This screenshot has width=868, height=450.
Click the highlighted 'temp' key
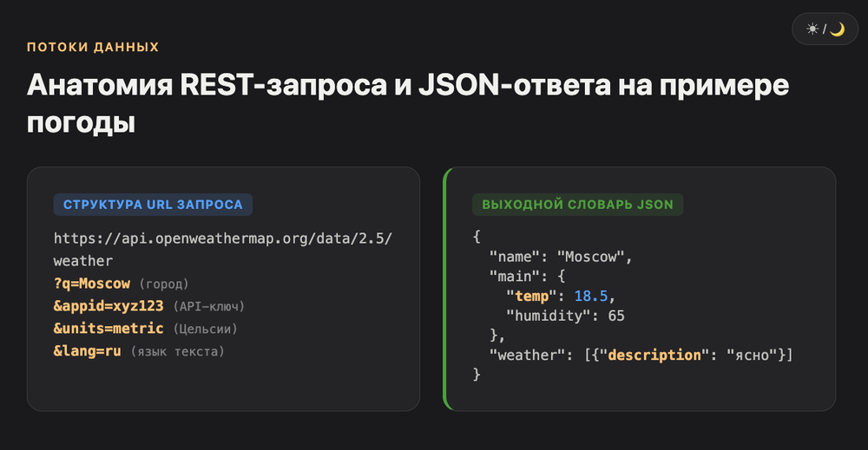point(531,296)
